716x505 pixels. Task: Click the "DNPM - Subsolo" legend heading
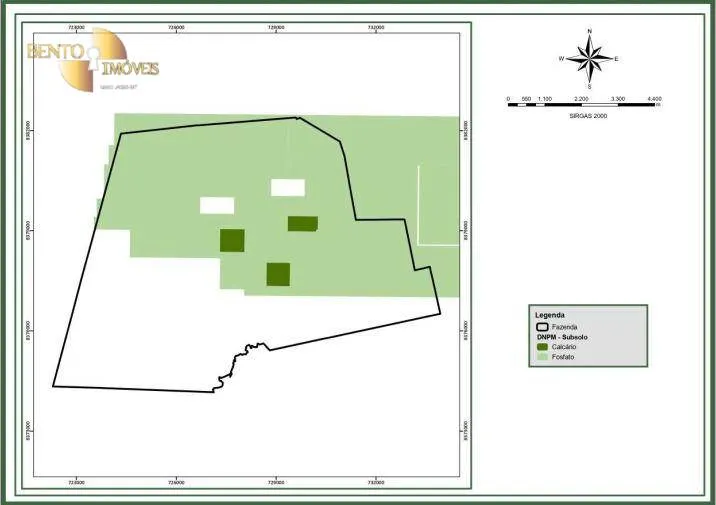click(562, 337)
